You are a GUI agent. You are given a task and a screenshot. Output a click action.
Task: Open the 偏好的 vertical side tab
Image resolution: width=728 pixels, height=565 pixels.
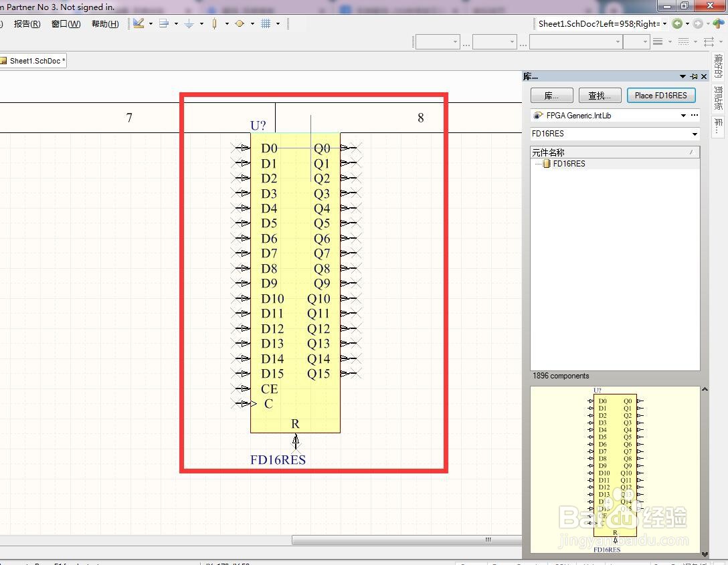click(x=719, y=66)
